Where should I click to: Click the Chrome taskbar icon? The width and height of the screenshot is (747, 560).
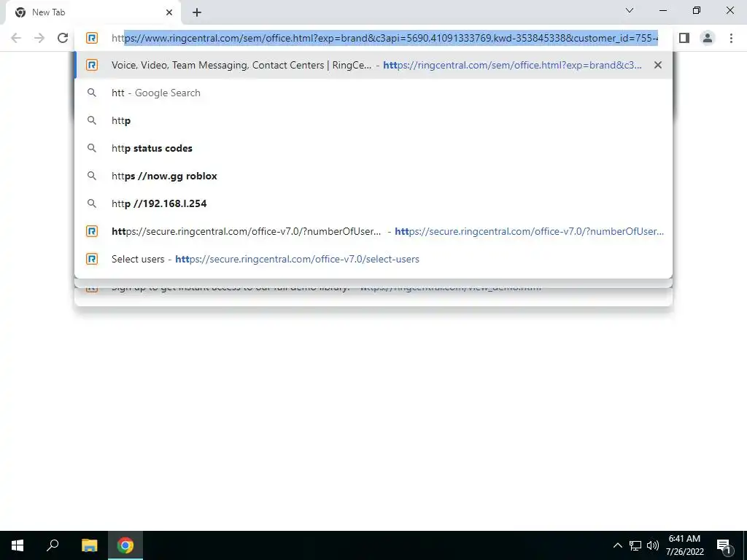pos(125,545)
